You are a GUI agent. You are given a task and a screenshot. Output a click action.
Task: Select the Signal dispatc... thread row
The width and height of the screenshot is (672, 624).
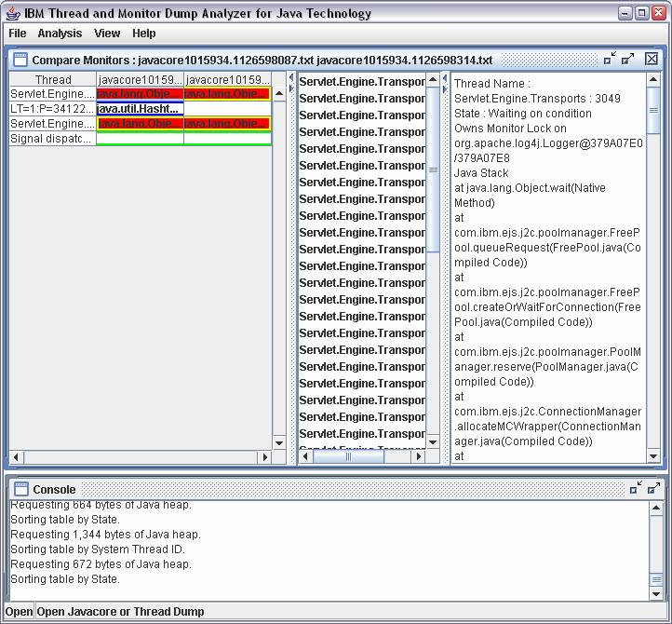pos(52,139)
